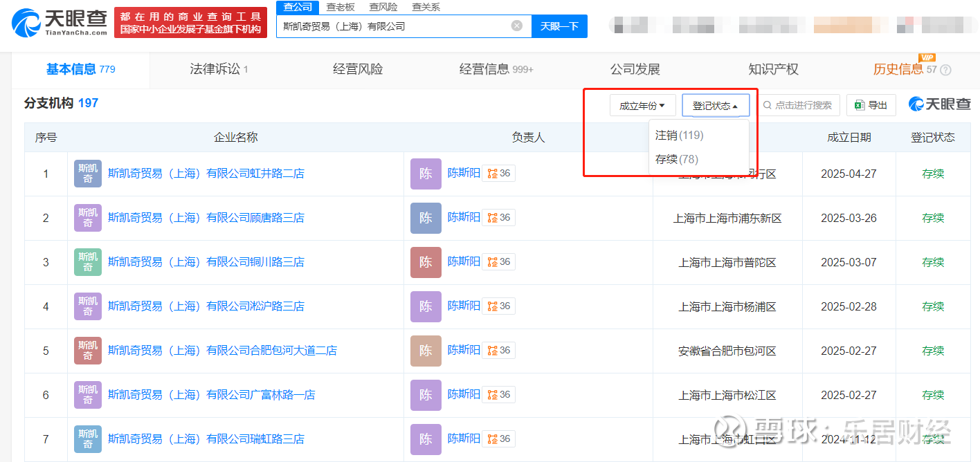This screenshot has height=462, width=980.
Task: Open 斯凯奇贸易（上海）有限公司瑞虹路三店 link
Action: click(x=206, y=439)
